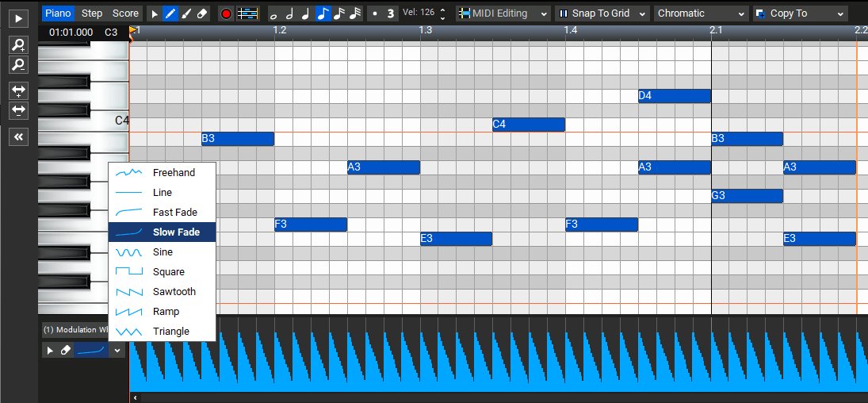Switch to the Score view tab
This screenshot has width=868, height=403.
point(126,13)
